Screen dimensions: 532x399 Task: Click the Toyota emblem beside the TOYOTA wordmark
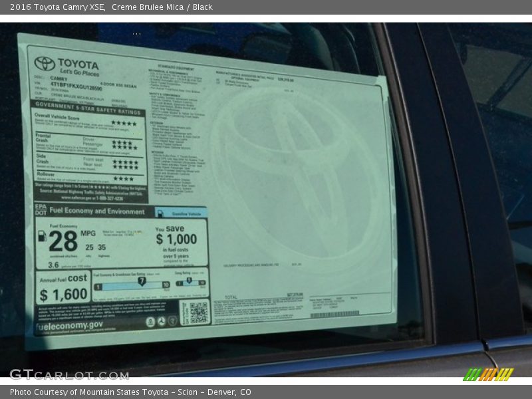(x=45, y=63)
